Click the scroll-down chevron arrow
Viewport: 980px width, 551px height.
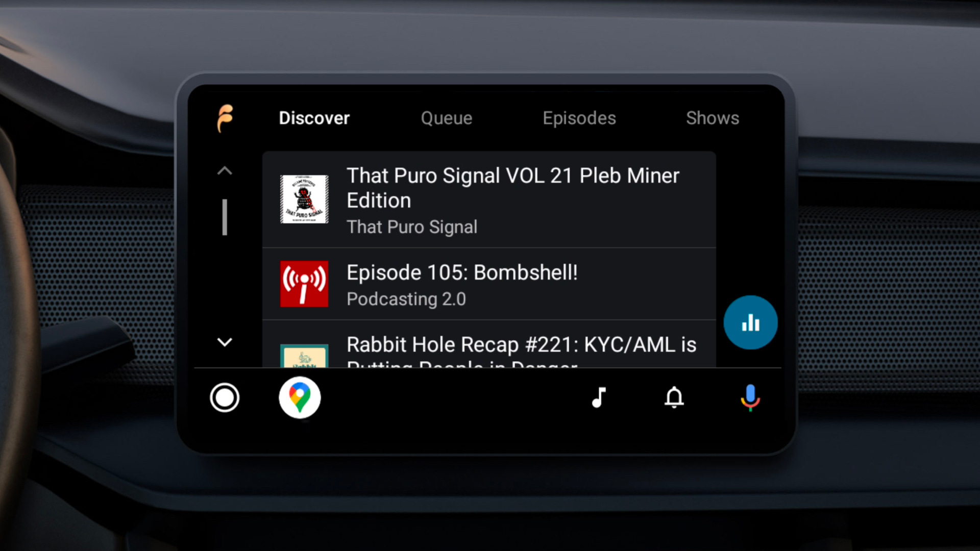(x=225, y=342)
